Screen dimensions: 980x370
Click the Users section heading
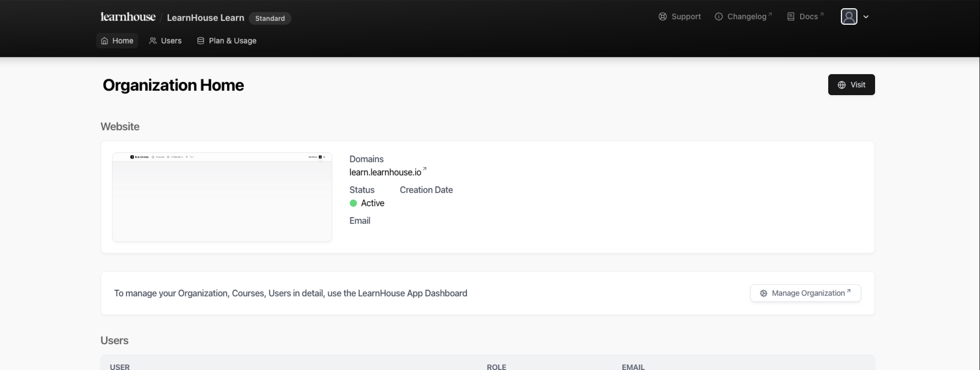pos(115,341)
